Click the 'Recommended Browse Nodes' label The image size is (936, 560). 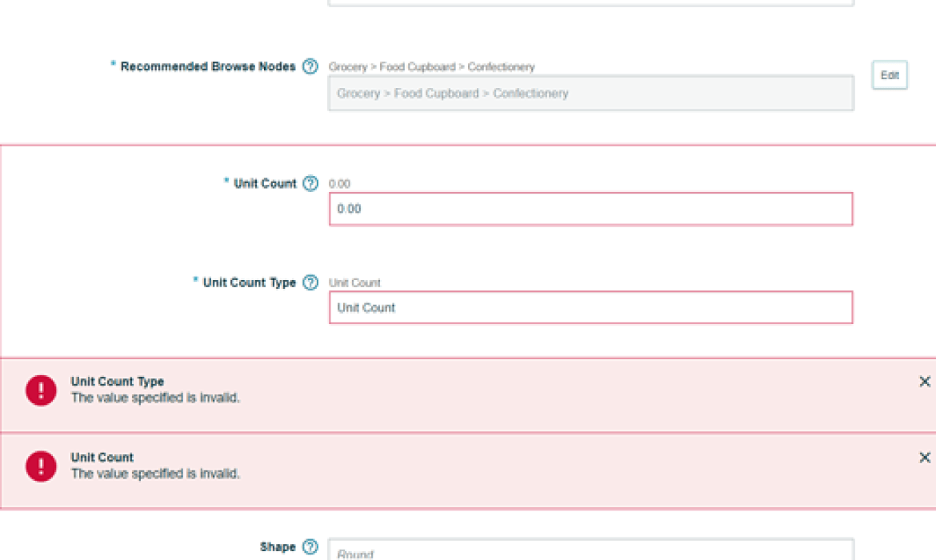tap(208, 66)
